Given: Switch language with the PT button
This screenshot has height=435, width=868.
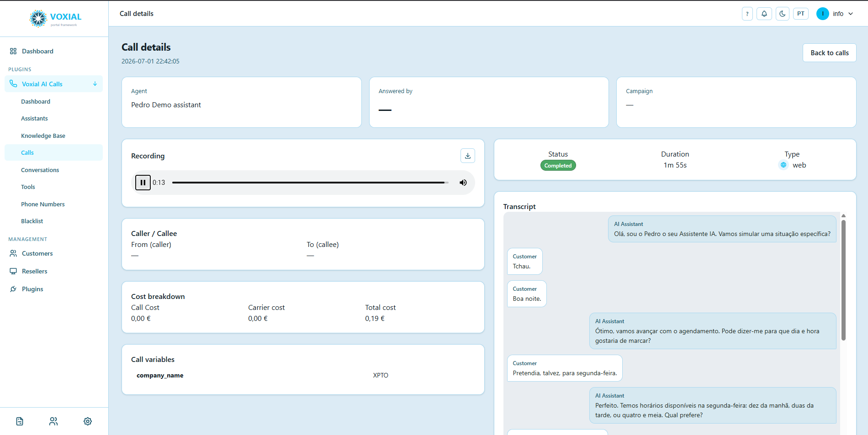Looking at the screenshot, I should (x=801, y=14).
